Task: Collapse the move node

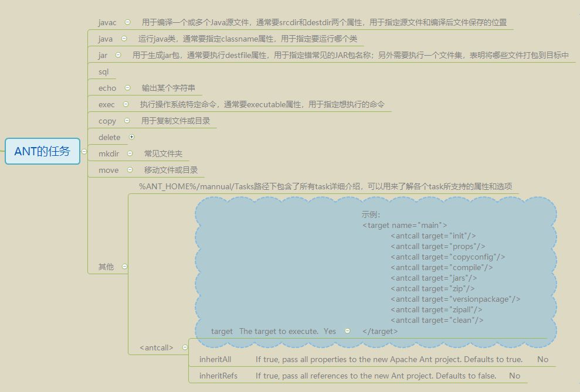Action: [x=130, y=170]
